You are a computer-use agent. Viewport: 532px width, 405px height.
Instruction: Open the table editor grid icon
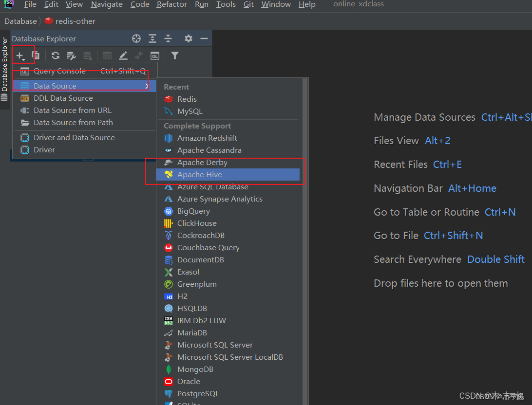(x=107, y=55)
